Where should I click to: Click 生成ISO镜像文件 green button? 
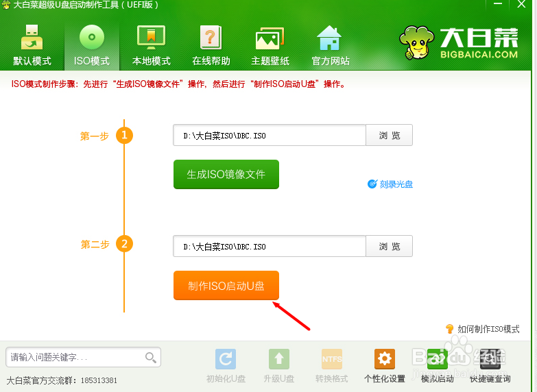226,174
